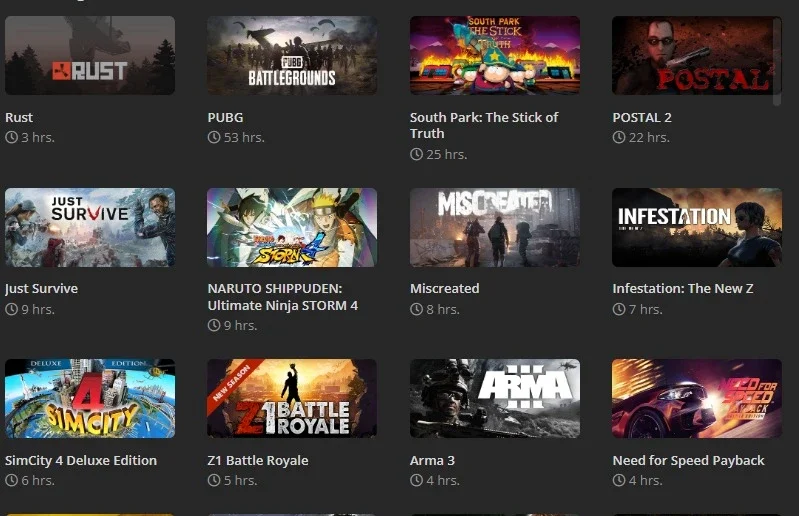Viewport: 799px width, 516px height.
Task: Click the clock icon next to 7 hrs
Action: (x=619, y=309)
